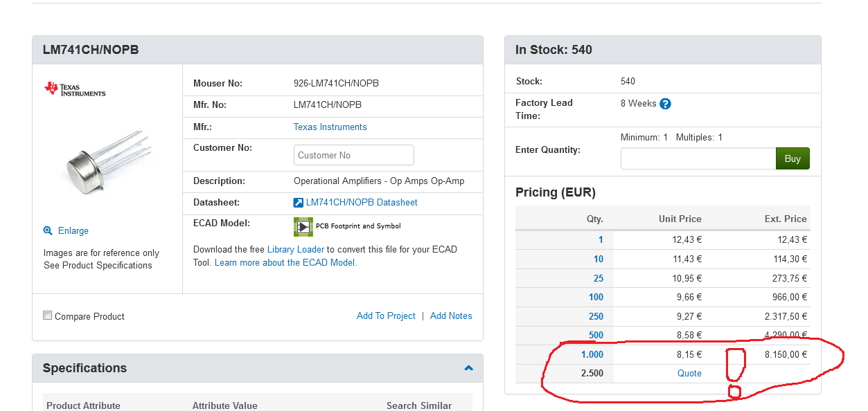868x411 pixels.
Task: Select quantity 100 in the pricing table
Action: (x=596, y=298)
